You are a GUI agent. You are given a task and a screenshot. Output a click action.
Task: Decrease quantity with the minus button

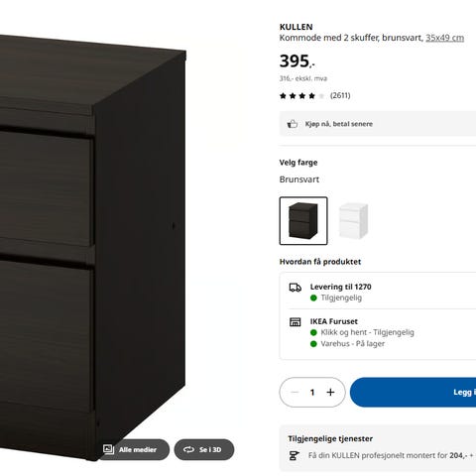tap(295, 393)
